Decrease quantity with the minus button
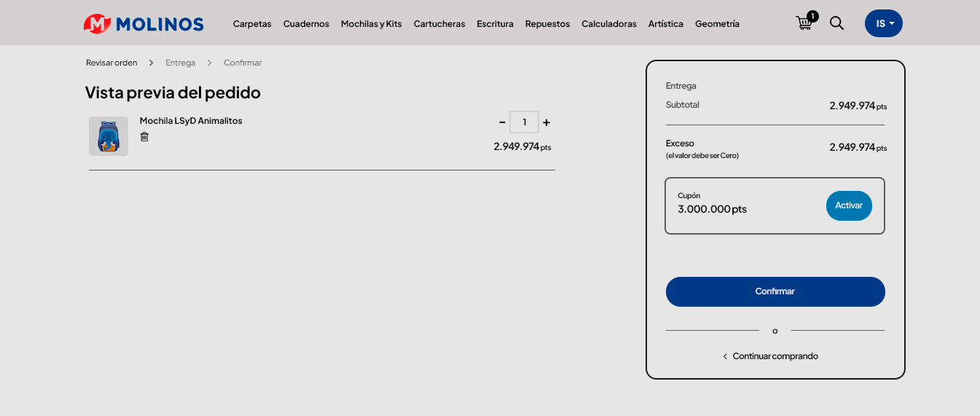Viewport: 980px width, 416px height. 502,122
